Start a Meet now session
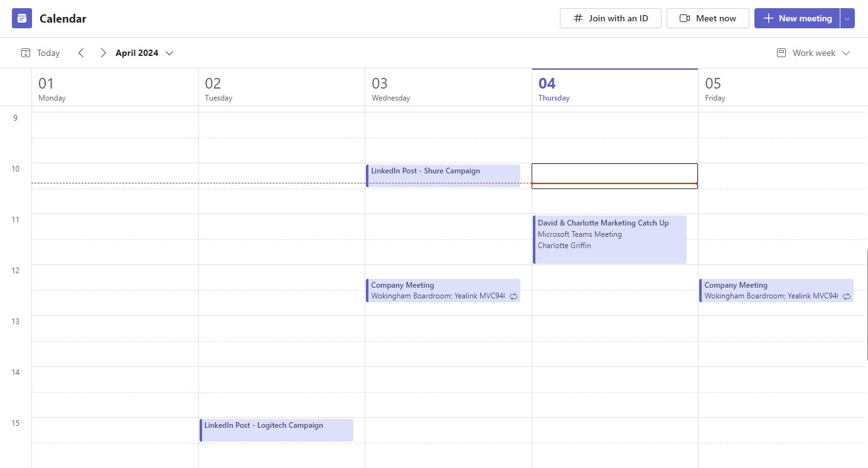Screen dimensions: 868x468 click(x=708, y=18)
